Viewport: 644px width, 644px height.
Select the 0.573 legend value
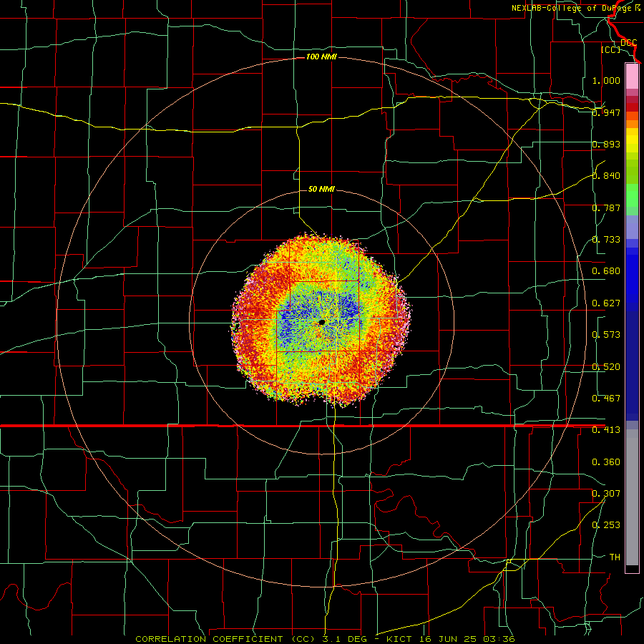click(606, 335)
